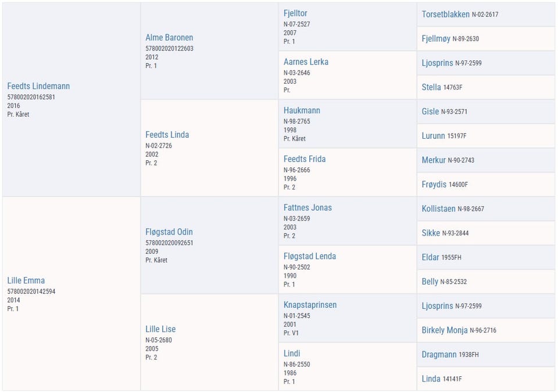Open the Kollistaen ancestor link

pos(438,209)
